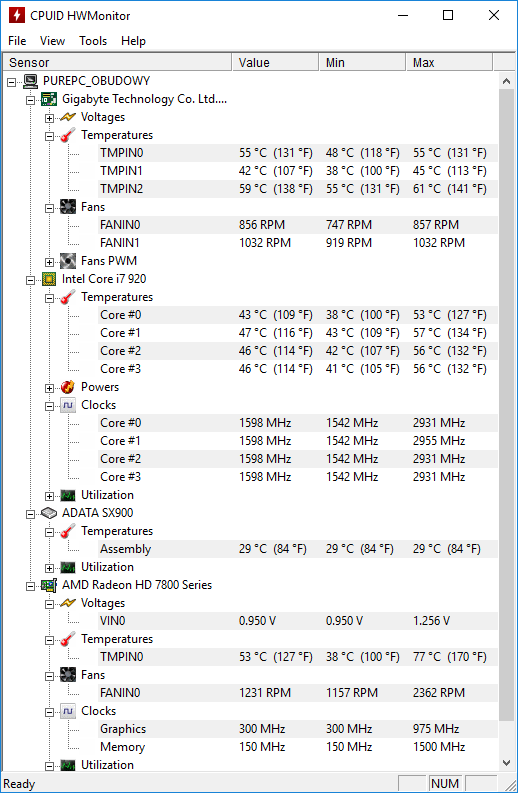Screen dimensions: 518x793
Task: Expand the Fans PWM node
Action: (x=49, y=262)
